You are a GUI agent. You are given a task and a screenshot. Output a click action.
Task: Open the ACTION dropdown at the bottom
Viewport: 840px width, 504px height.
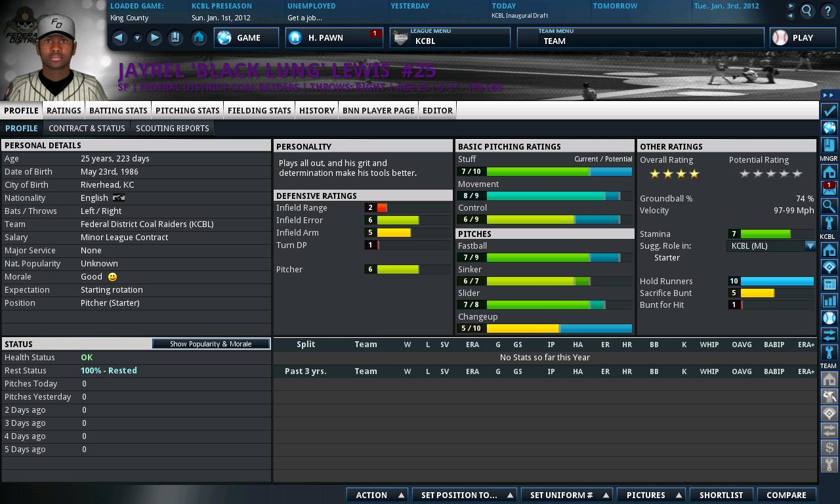[x=377, y=495]
